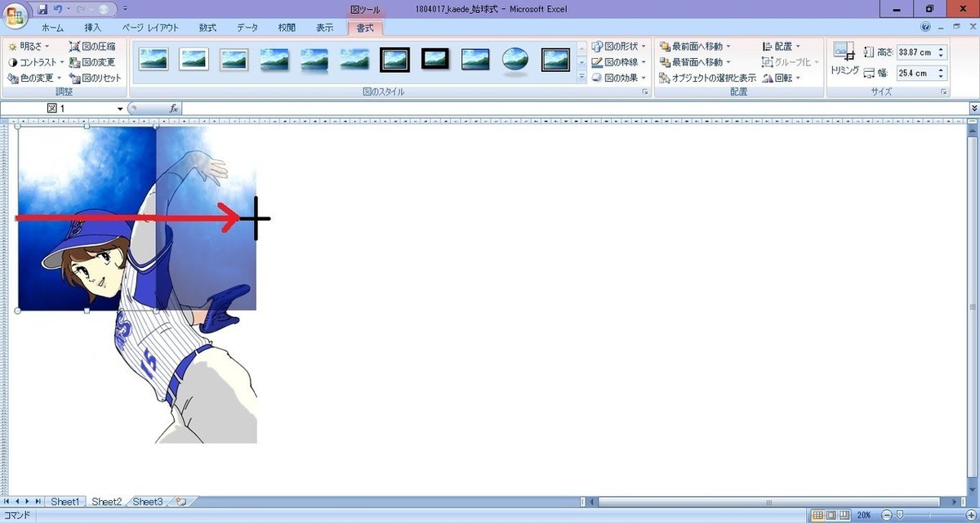Image resolution: width=980 pixels, height=523 pixels.
Task: Decrease the width value with stepper
Action: 942,78
